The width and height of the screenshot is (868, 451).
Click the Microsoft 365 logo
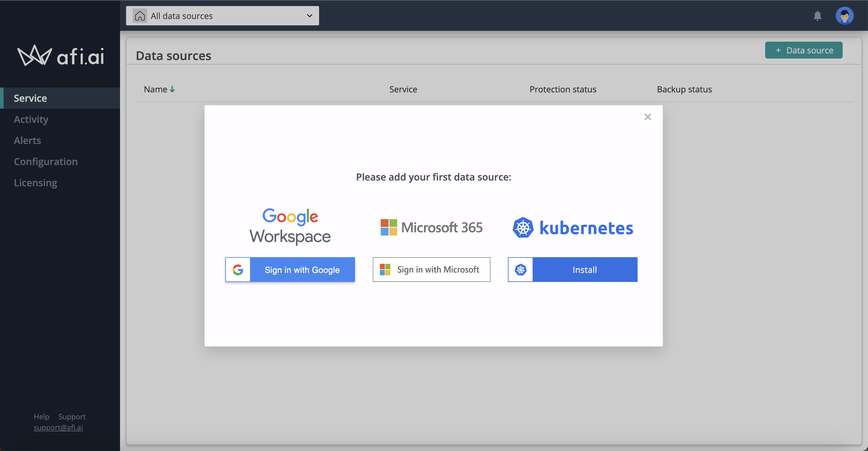click(431, 227)
